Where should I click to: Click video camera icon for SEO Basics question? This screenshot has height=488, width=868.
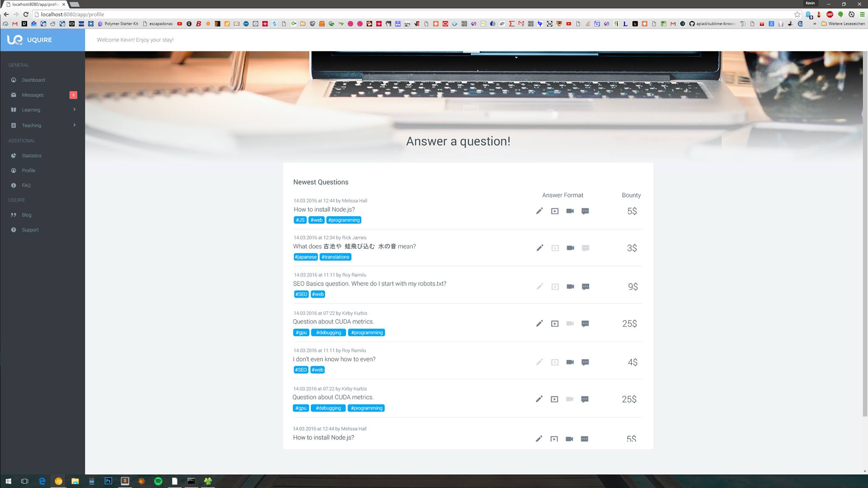pyautogui.click(x=570, y=287)
